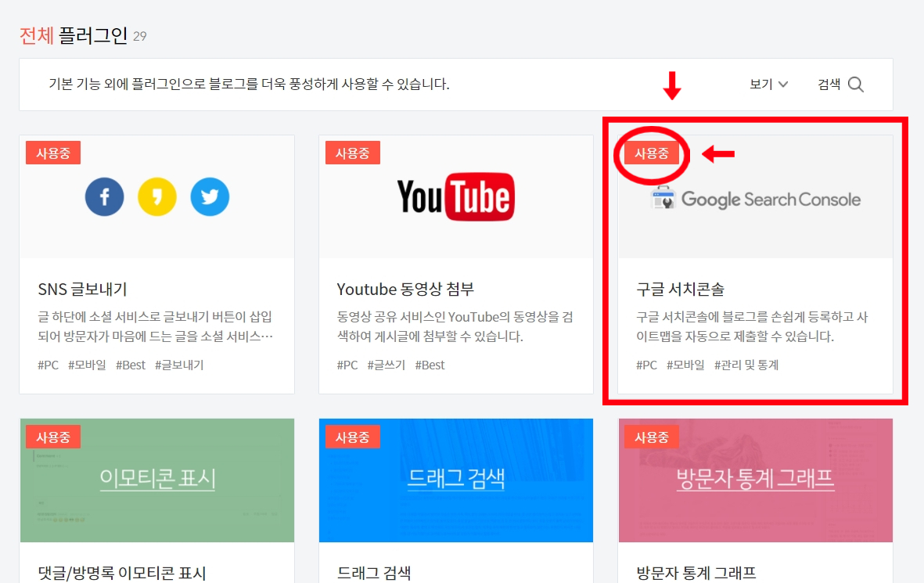Image resolution: width=924 pixels, height=583 pixels.
Task: Click the Google Search Console logo
Action: coord(755,199)
